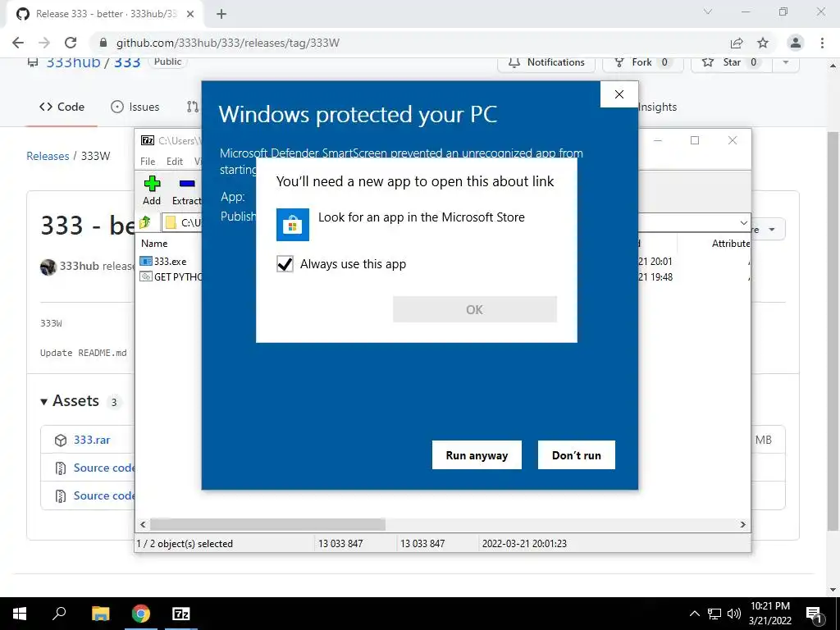
Task: Click the right arrow of 7-Zip horizontal scrollbar
Action: tap(743, 524)
